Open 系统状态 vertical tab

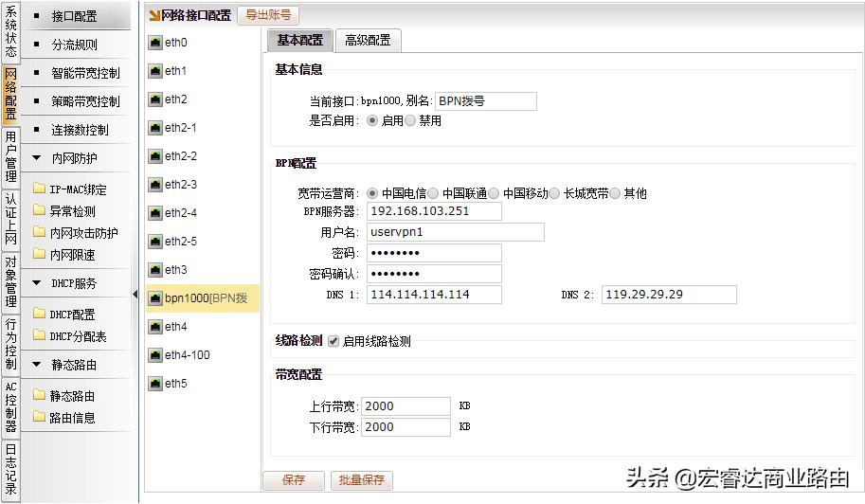point(10,32)
